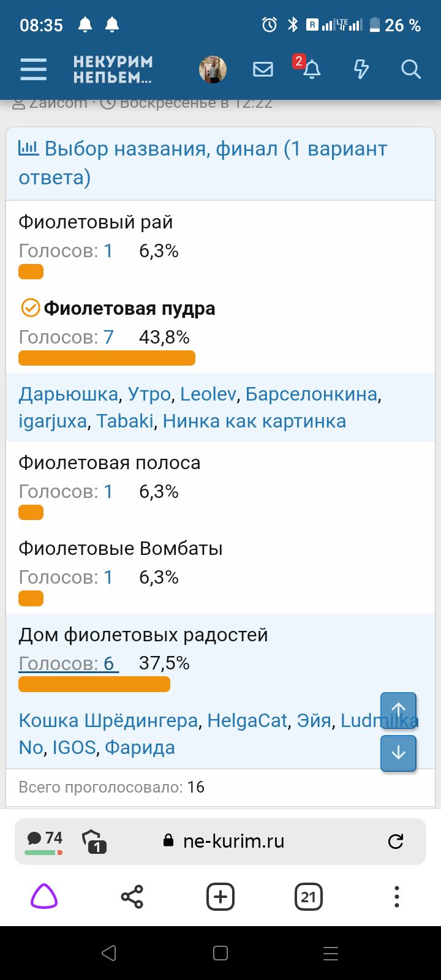Show the 21 open tabs
Screen dimensions: 441x980
click(309, 897)
